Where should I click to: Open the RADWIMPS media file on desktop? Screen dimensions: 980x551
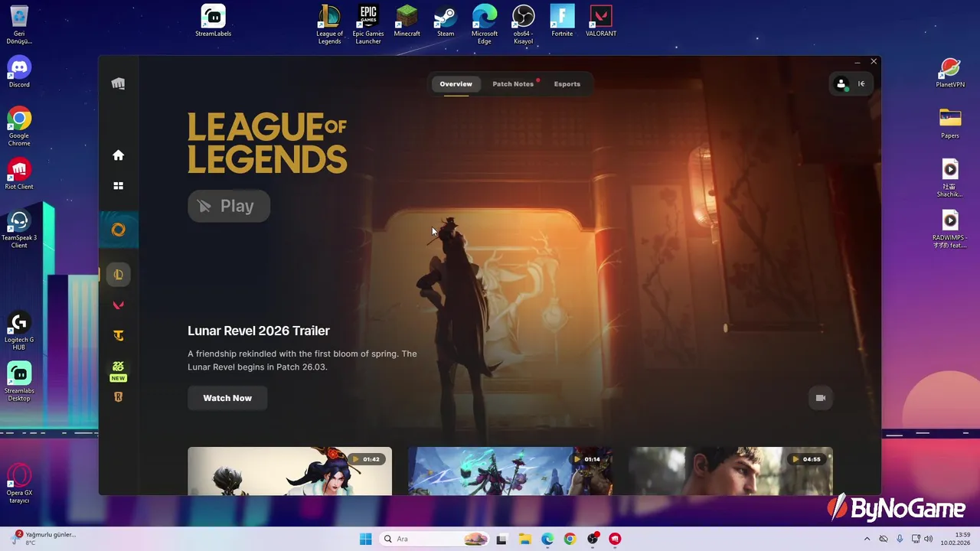click(950, 229)
